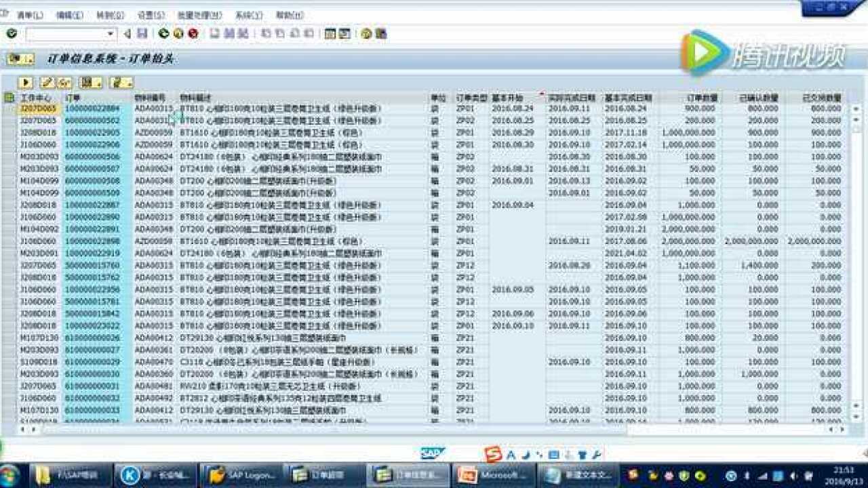Go to next page icon
This screenshot has width=868, height=488.
(x=295, y=33)
